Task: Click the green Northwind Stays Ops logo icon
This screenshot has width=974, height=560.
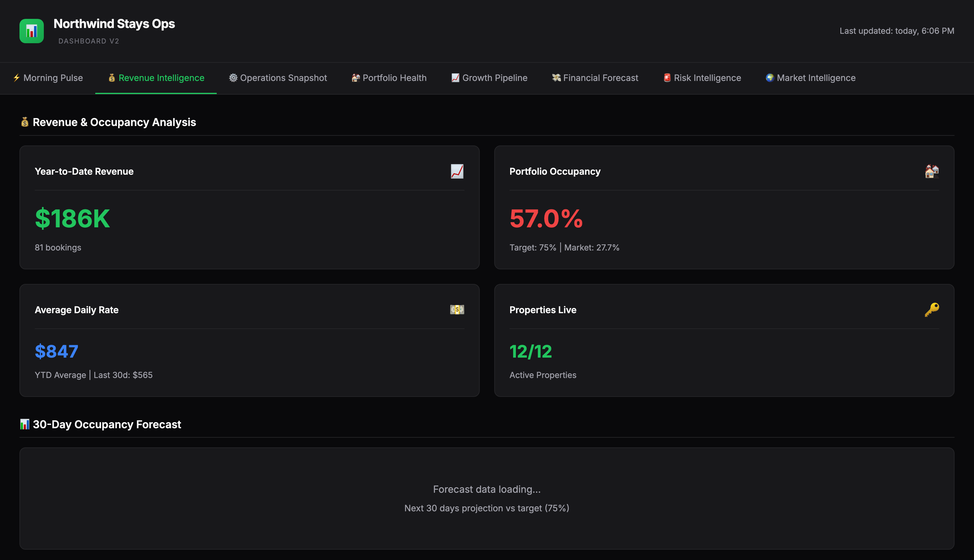Action: pos(32,31)
